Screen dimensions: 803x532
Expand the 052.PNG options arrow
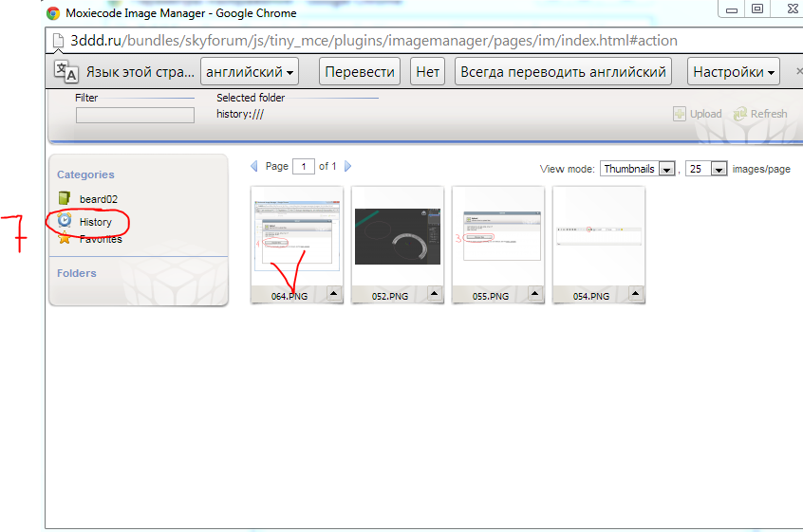[x=435, y=294]
